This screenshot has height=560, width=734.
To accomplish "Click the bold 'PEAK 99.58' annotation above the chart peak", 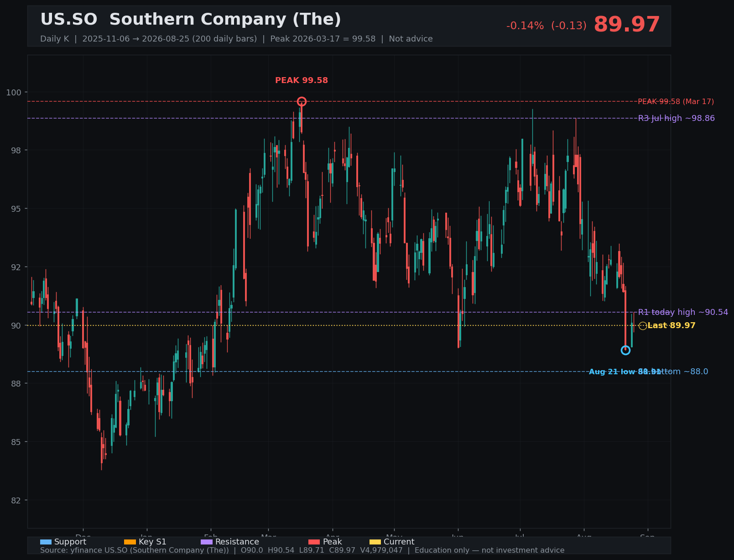I will coord(302,80).
